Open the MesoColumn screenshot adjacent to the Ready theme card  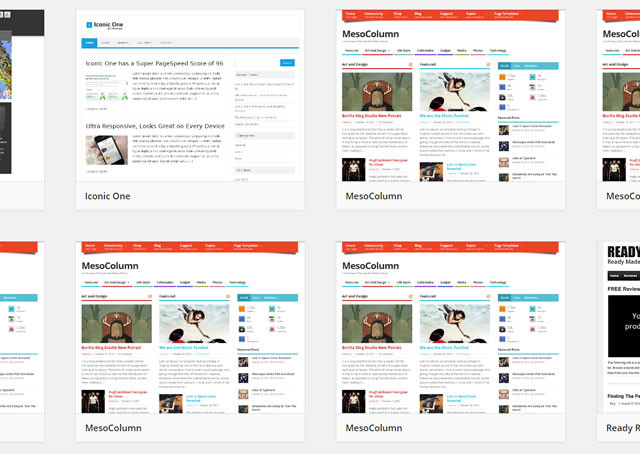(x=451, y=327)
